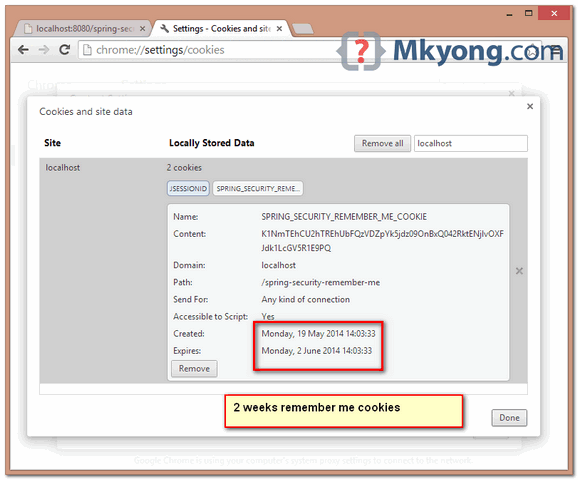Screen dimensions: 578x480
Task: Open a new tab with the blank tab button
Action: (302, 29)
